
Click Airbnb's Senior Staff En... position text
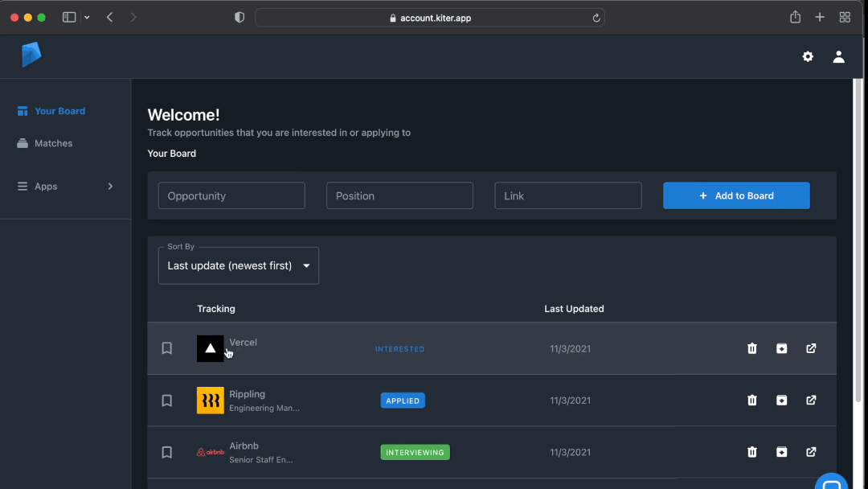click(260, 460)
